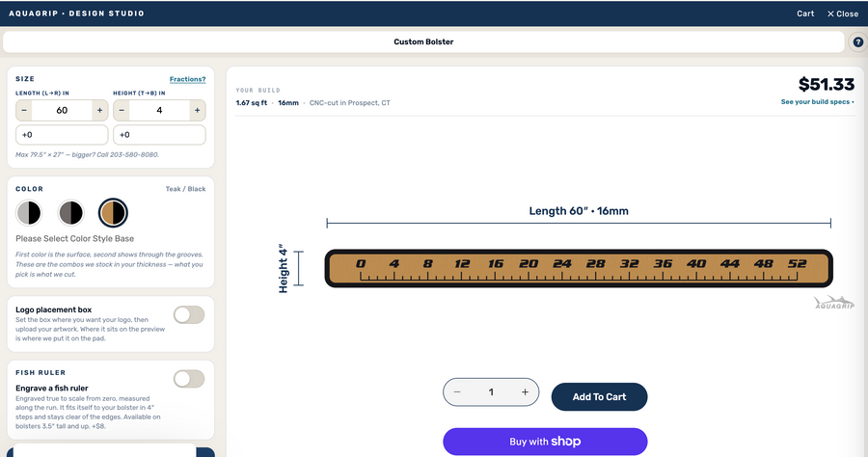
Task: Select the Teak / Black color swatch
Action: (113, 213)
